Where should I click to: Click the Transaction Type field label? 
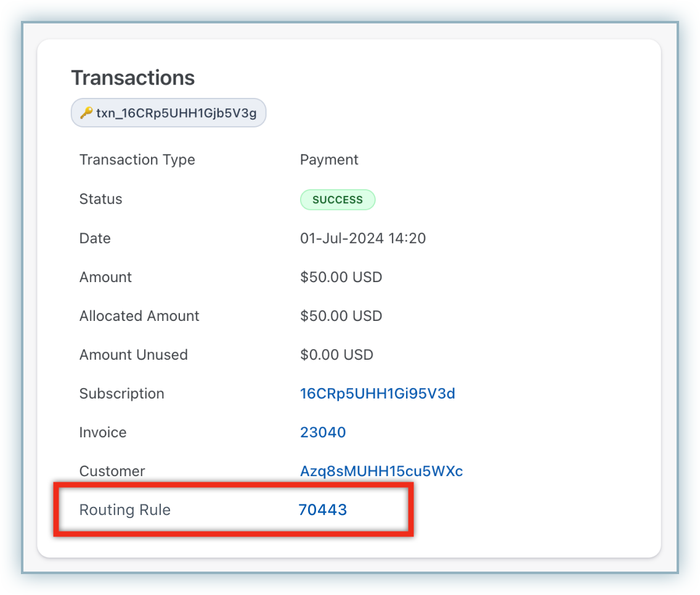tap(137, 160)
